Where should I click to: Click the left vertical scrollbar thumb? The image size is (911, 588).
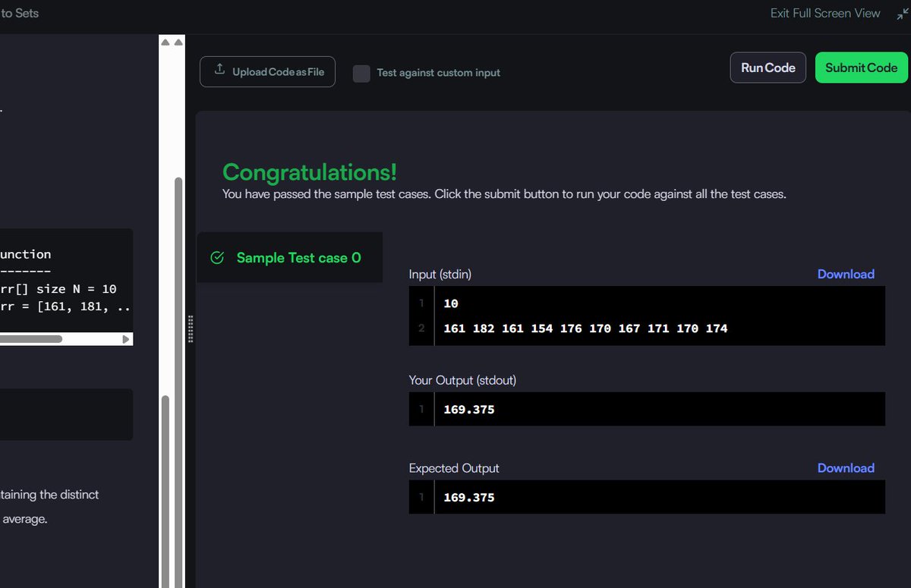[x=165, y=491]
